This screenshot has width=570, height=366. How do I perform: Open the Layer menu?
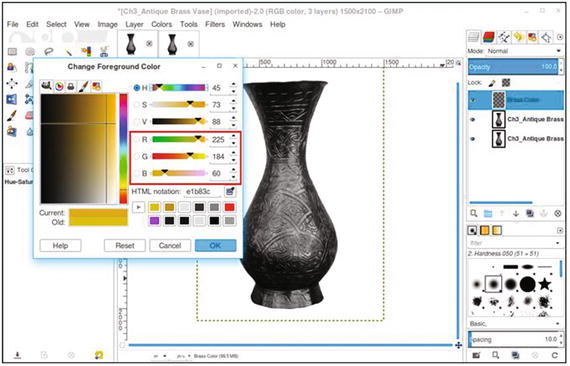tap(134, 24)
